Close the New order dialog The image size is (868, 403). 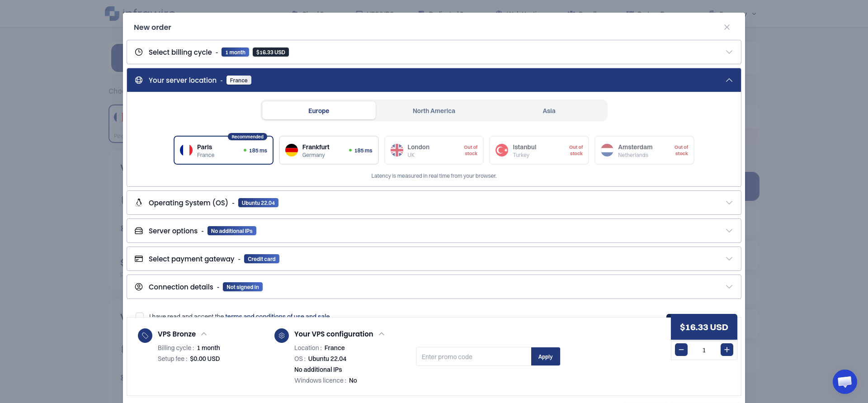click(x=727, y=27)
